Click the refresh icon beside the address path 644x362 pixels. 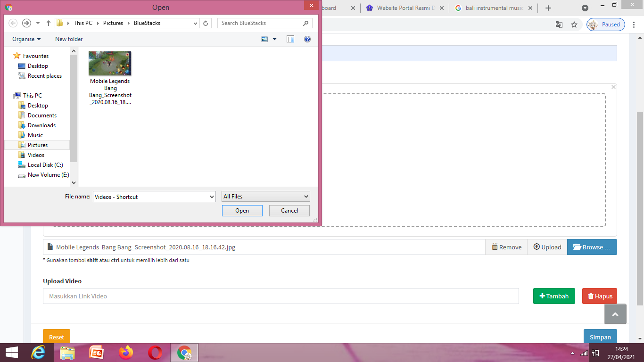(206, 23)
